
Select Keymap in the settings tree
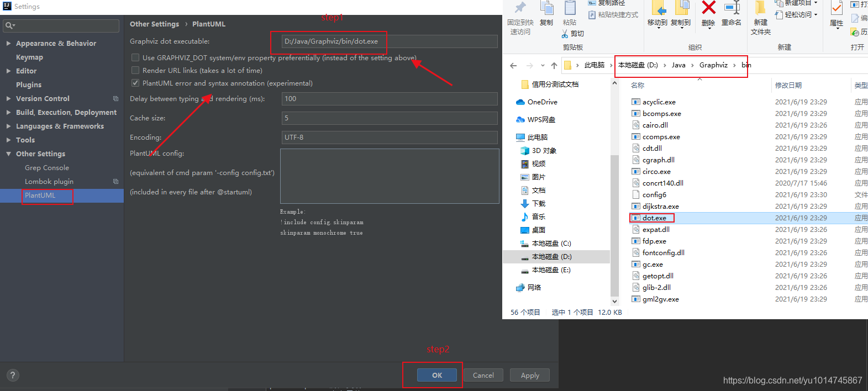[29, 57]
